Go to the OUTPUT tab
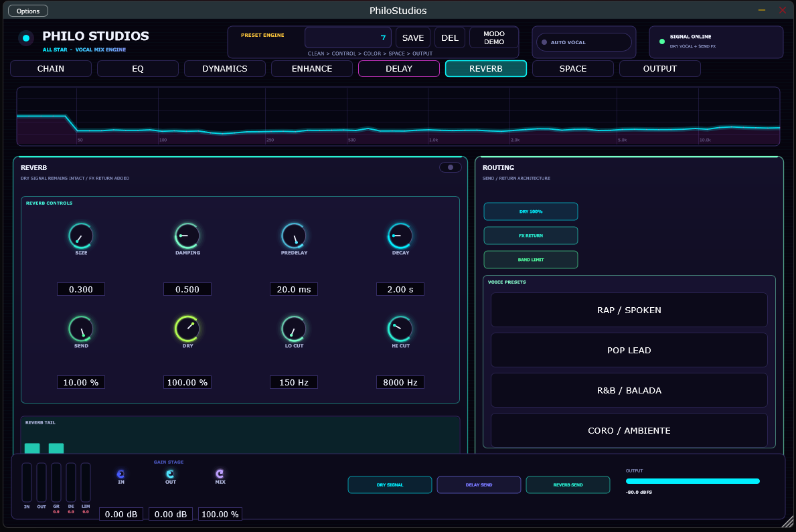This screenshot has width=796, height=532. coord(660,68)
